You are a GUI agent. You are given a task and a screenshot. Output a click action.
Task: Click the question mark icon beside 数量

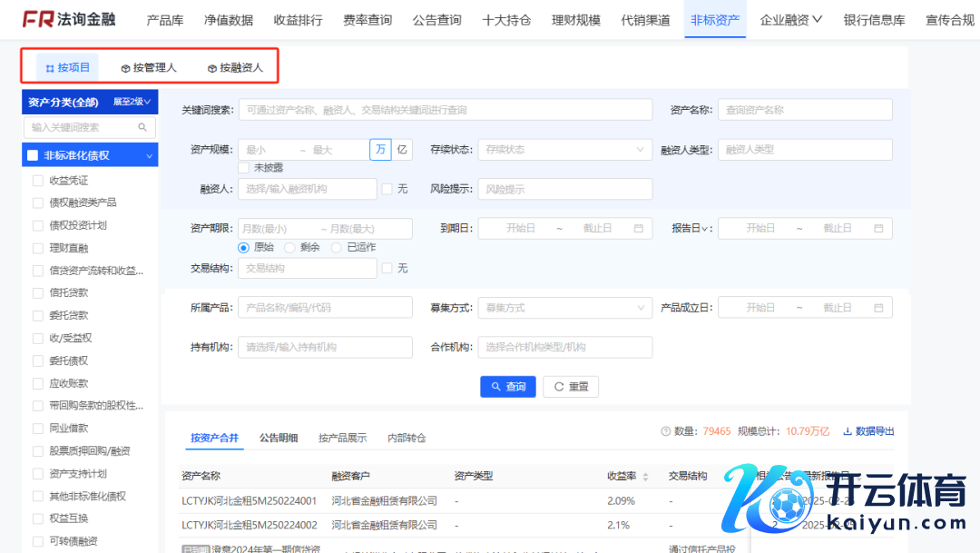click(x=665, y=431)
